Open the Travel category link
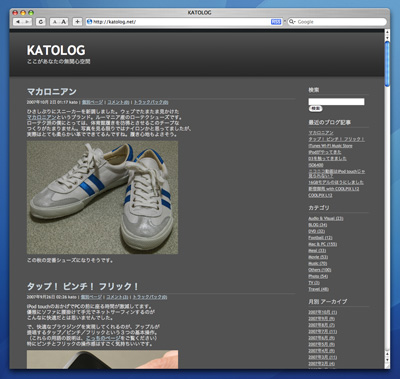Screen dimensions: 400x379 [318, 289]
